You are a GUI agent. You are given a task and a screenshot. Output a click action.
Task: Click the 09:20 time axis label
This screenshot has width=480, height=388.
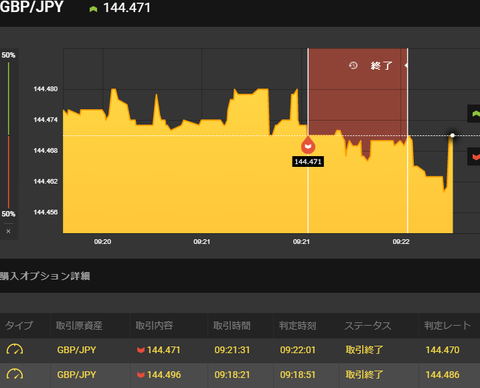(x=103, y=242)
